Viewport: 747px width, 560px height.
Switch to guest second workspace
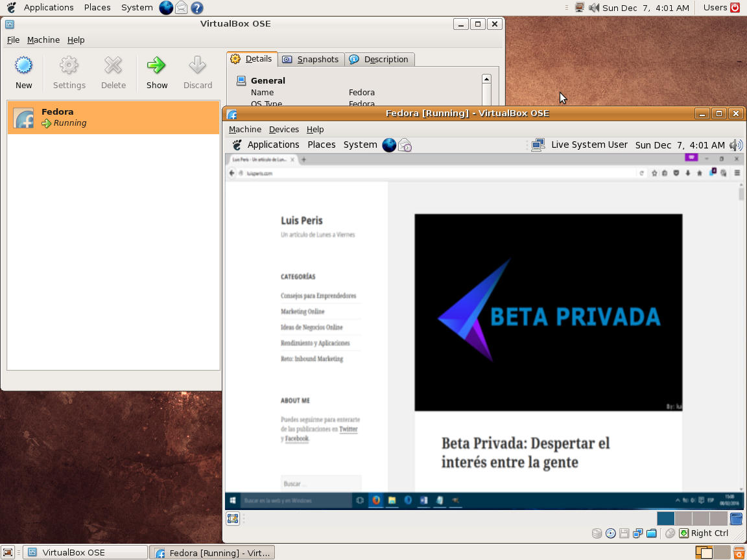point(683,519)
